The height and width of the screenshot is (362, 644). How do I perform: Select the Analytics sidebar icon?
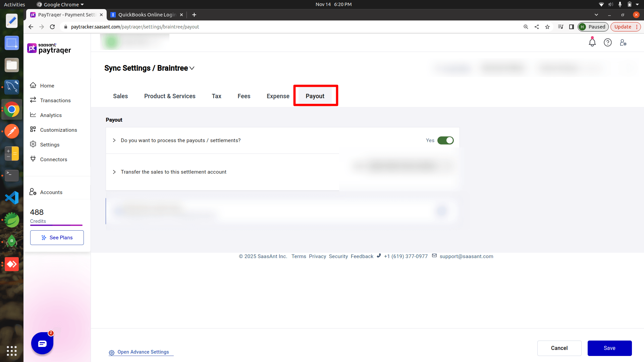[x=33, y=115]
